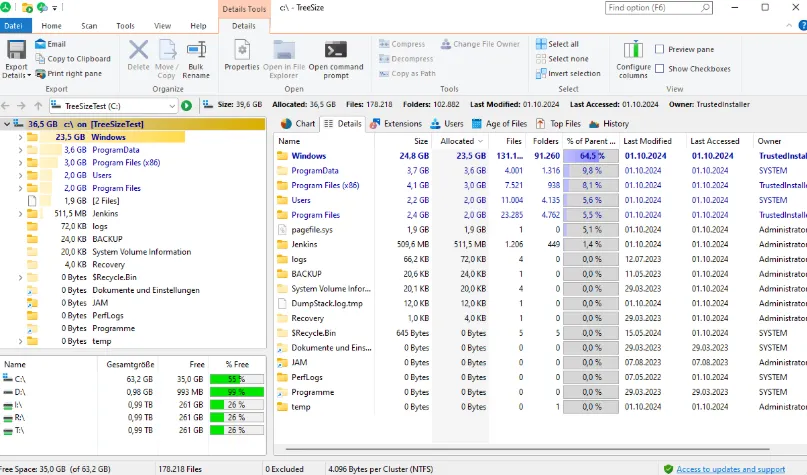Toggle Preview pane checkbox
This screenshot has height=475, width=807.
[x=659, y=49]
